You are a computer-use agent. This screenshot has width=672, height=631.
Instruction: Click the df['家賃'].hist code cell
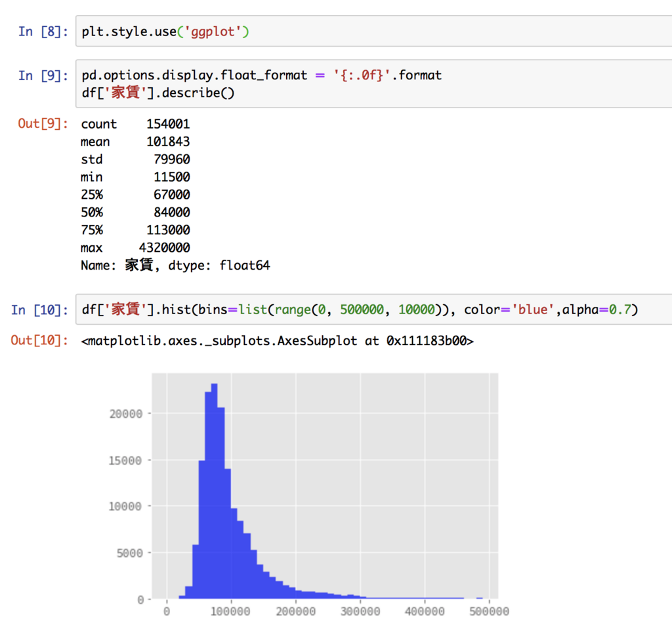373,310
